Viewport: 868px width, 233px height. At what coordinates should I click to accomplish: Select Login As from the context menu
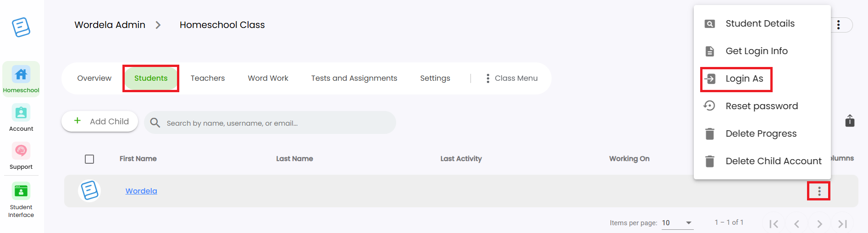point(744,79)
